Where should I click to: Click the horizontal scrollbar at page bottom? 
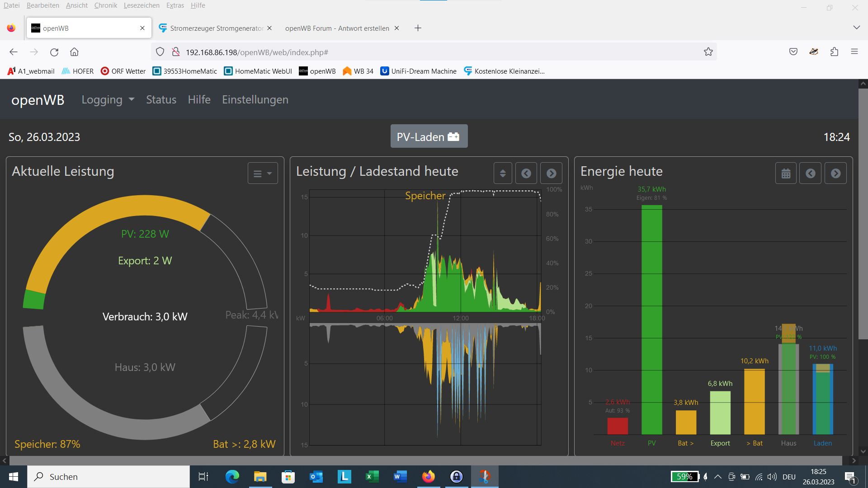click(x=425, y=460)
